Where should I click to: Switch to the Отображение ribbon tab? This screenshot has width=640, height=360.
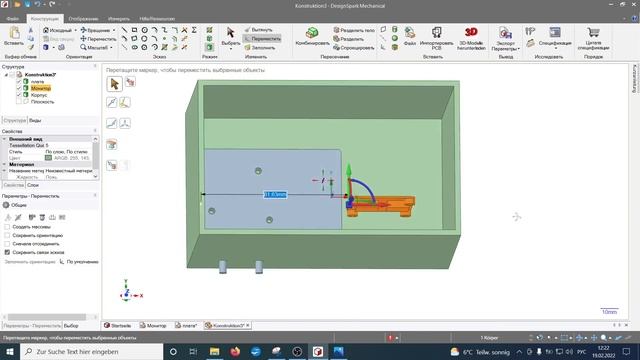click(x=83, y=19)
